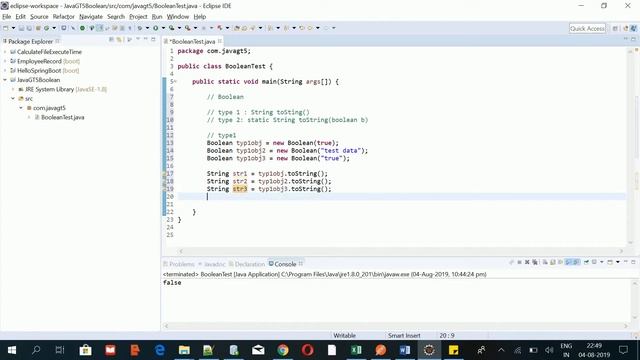Toggle Show Console on Standard Error
The height and width of the screenshot is (360, 640).
577,262
